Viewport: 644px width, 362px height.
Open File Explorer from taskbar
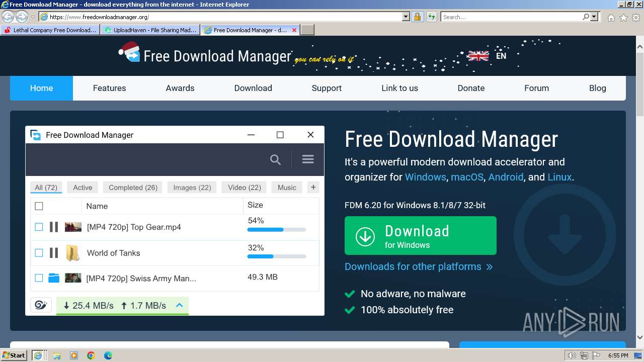[57, 355]
